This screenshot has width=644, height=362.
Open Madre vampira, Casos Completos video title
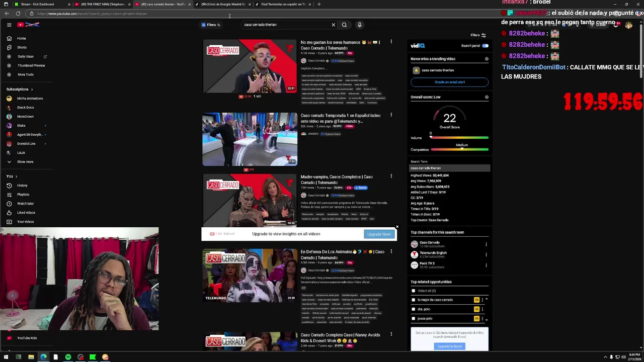pyautogui.click(x=337, y=179)
